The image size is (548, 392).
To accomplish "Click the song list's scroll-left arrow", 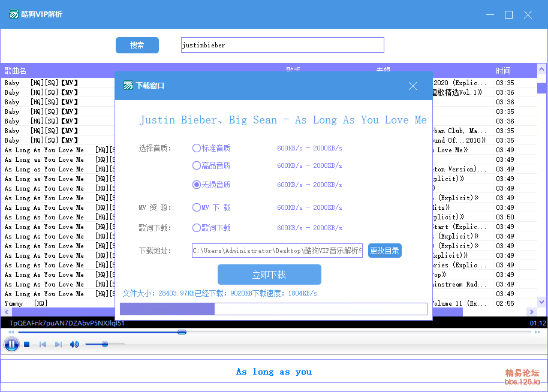I will (x=7, y=312).
